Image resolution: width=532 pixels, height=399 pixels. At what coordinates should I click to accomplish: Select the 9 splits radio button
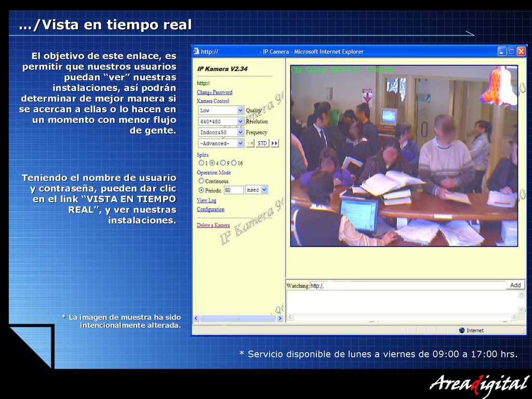click(223, 163)
